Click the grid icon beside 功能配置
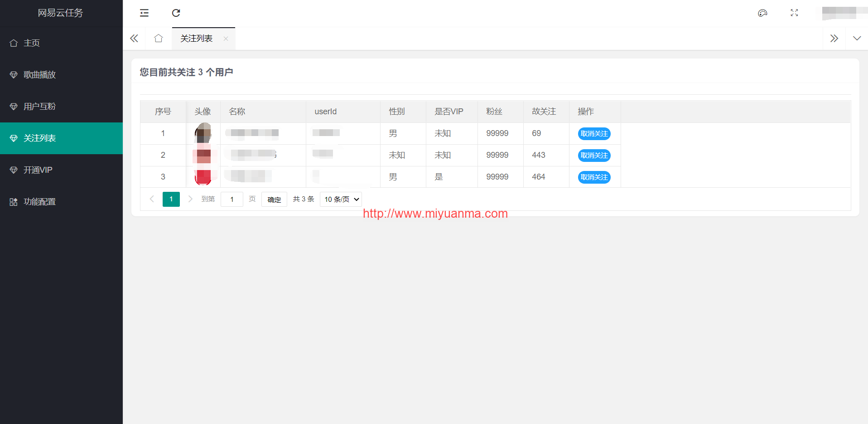Image resolution: width=868 pixels, height=424 pixels. pyautogui.click(x=14, y=202)
